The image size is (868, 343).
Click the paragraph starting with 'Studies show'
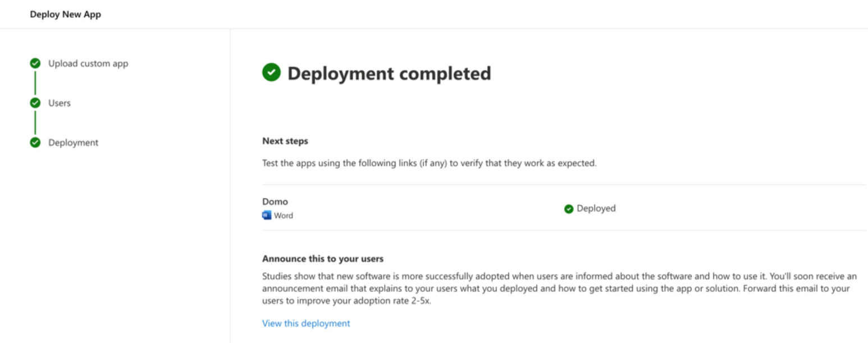560,288
